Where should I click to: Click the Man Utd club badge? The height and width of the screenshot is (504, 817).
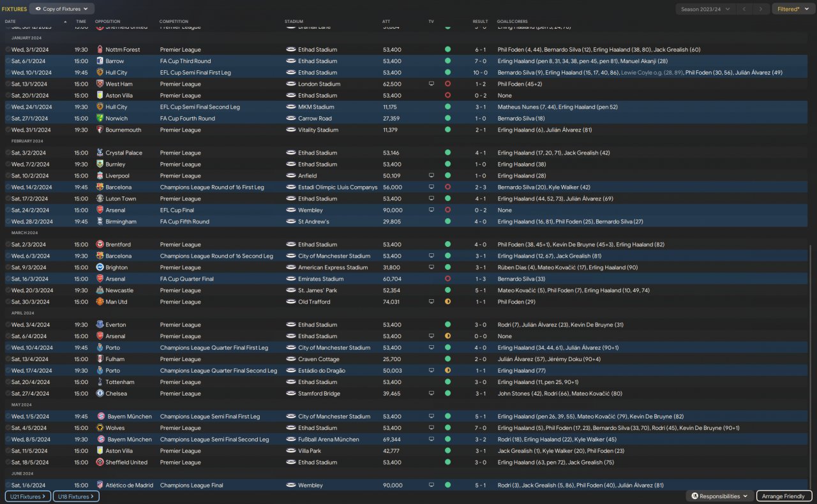click(100, 302)
